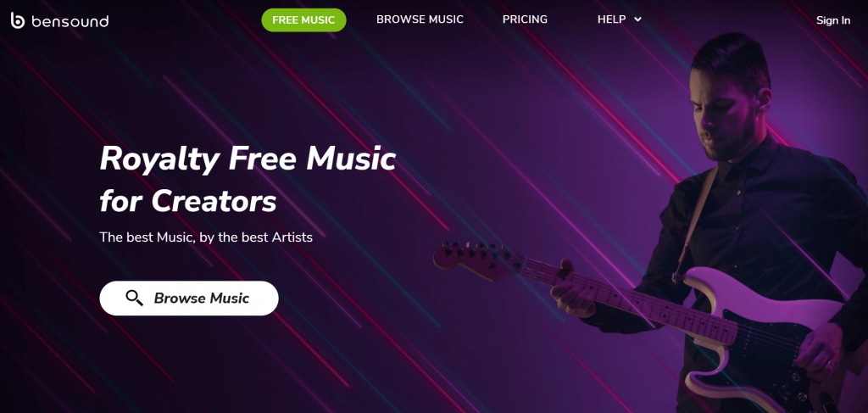Open the HELP menu label
The image size is (868, 413).
[x=611, y=20]
